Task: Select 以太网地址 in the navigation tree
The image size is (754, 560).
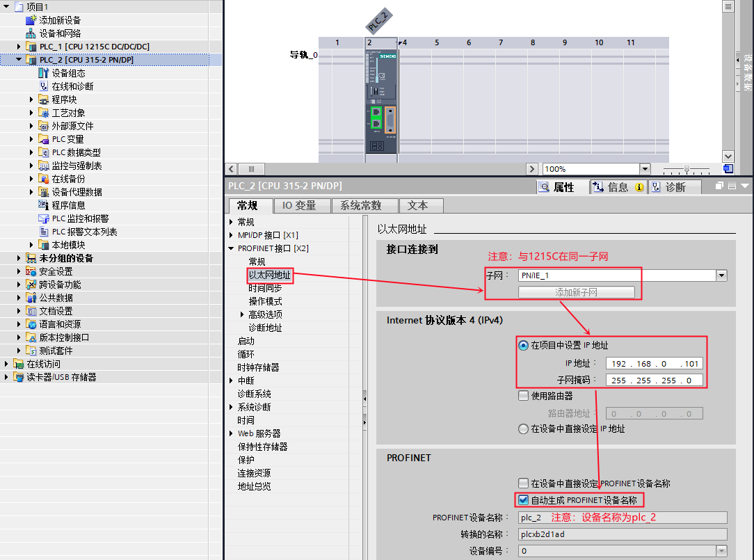Action: (270, 275)
